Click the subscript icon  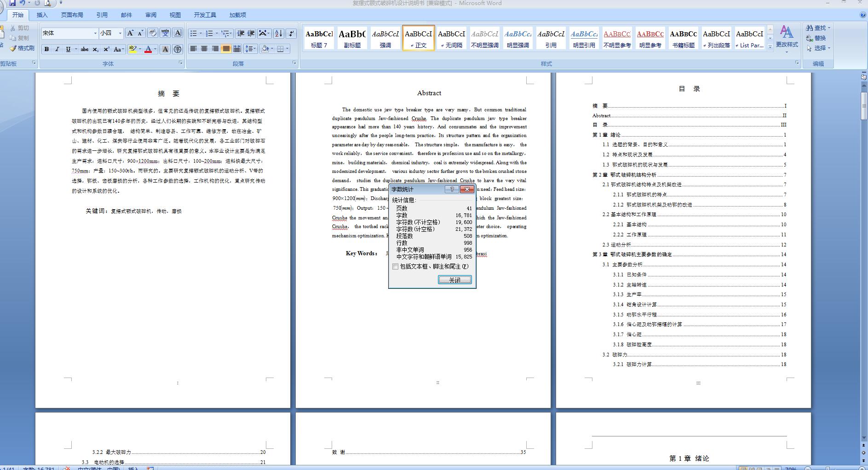[95, 49]
